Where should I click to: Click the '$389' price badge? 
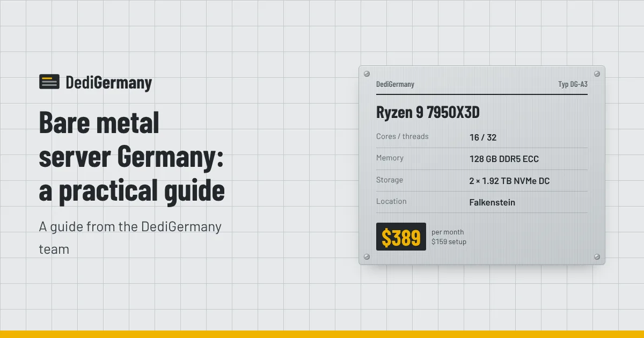click(x=401, y=237)
